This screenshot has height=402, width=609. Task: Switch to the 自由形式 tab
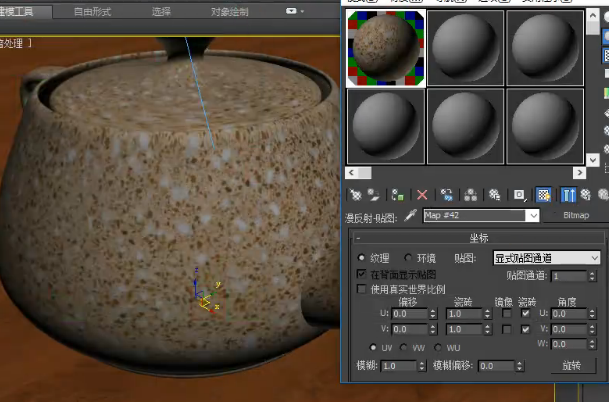[92, 12]
